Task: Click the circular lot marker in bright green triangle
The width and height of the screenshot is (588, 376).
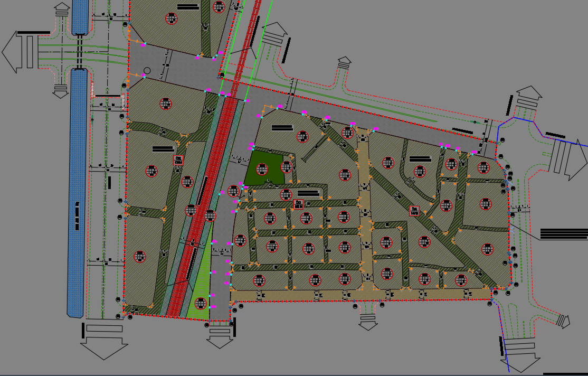Action: 201,303
